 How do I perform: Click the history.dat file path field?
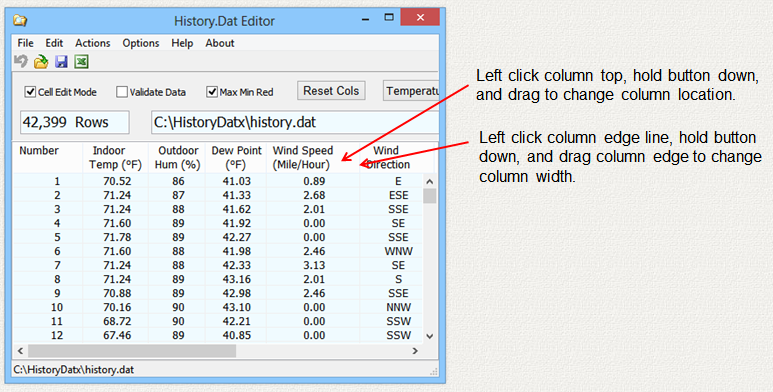pos(295,122)
